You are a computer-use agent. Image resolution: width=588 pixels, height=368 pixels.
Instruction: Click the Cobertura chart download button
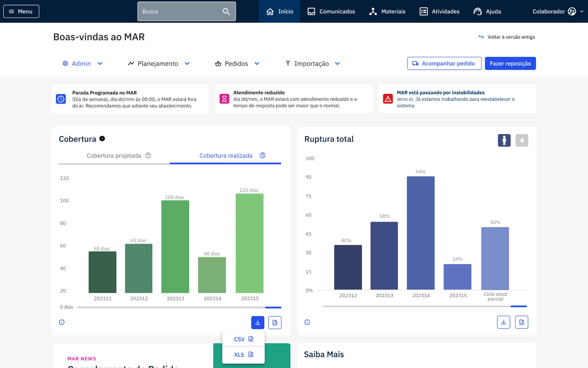258,322
